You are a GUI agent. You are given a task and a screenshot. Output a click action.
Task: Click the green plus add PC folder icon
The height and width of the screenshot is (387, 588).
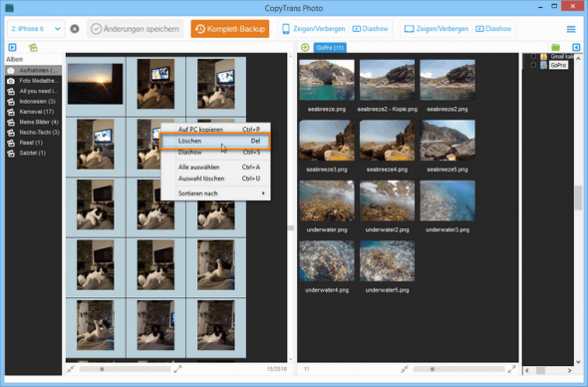click(x=305, y=47)
